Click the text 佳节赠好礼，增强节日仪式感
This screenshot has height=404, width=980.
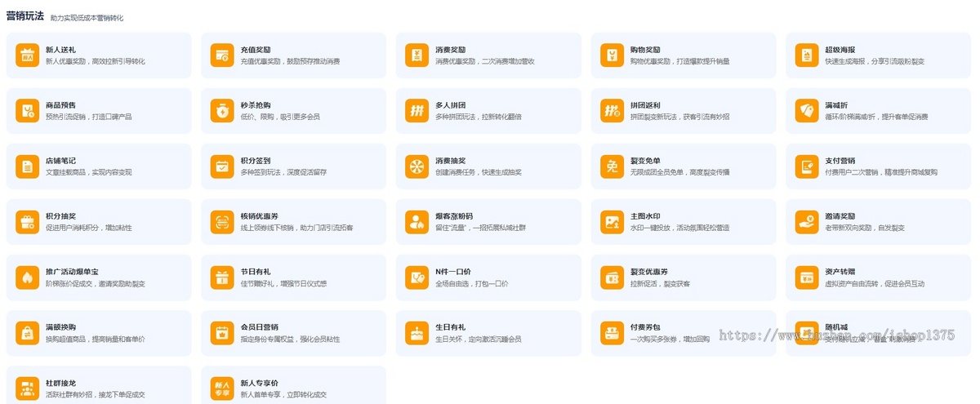[x=283, y=283]
